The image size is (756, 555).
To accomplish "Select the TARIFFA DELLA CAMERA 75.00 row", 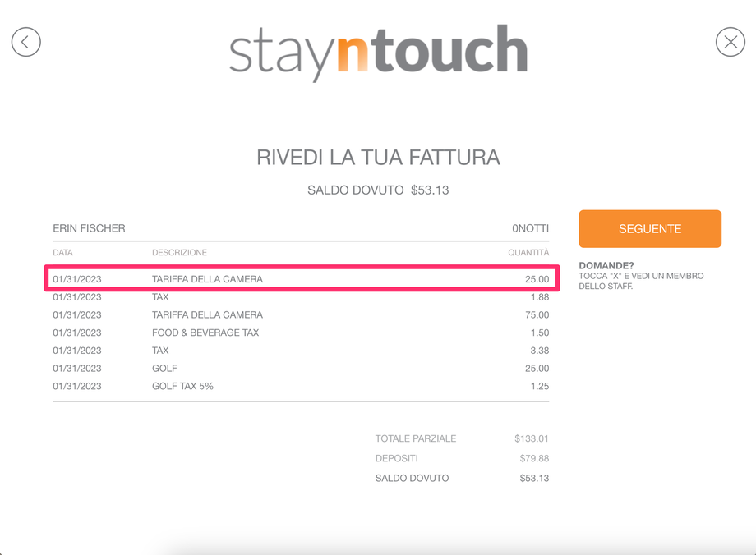I will tap(301, 314).
